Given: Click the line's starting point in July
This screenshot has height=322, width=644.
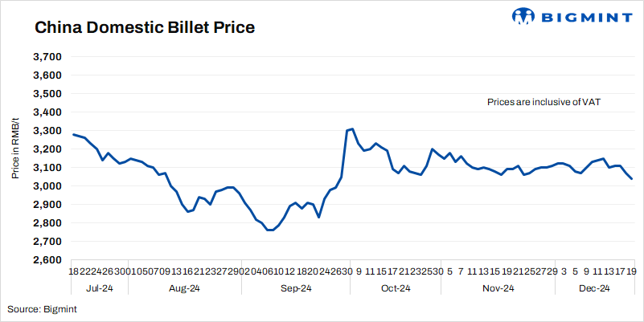Looking at the screenshot, I should coord(73,134).
